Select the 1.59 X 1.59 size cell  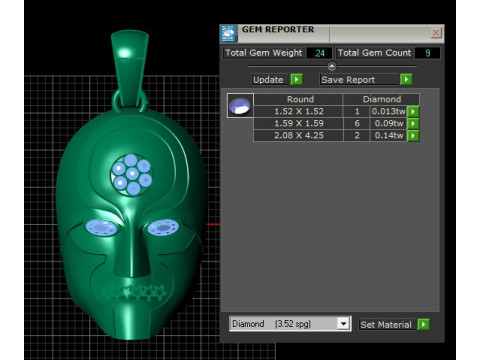299,124
